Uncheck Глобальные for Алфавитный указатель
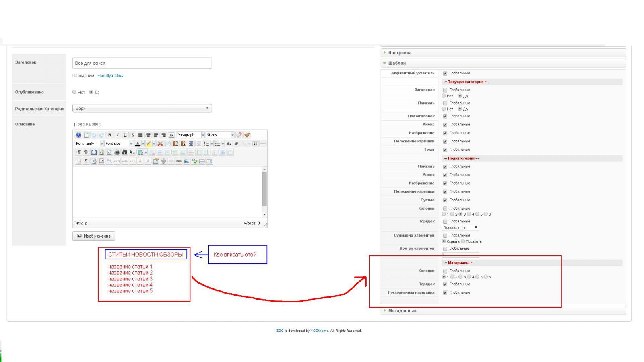 445,74
